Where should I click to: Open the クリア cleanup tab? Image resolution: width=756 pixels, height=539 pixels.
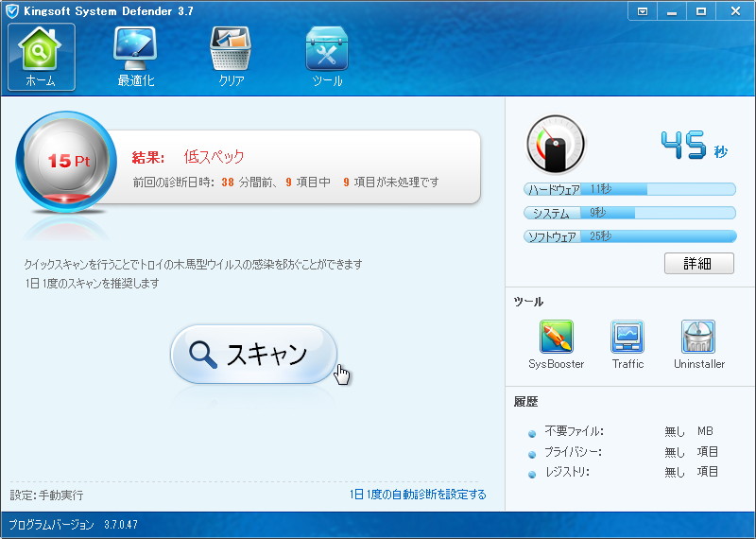(x=231, y=57)
